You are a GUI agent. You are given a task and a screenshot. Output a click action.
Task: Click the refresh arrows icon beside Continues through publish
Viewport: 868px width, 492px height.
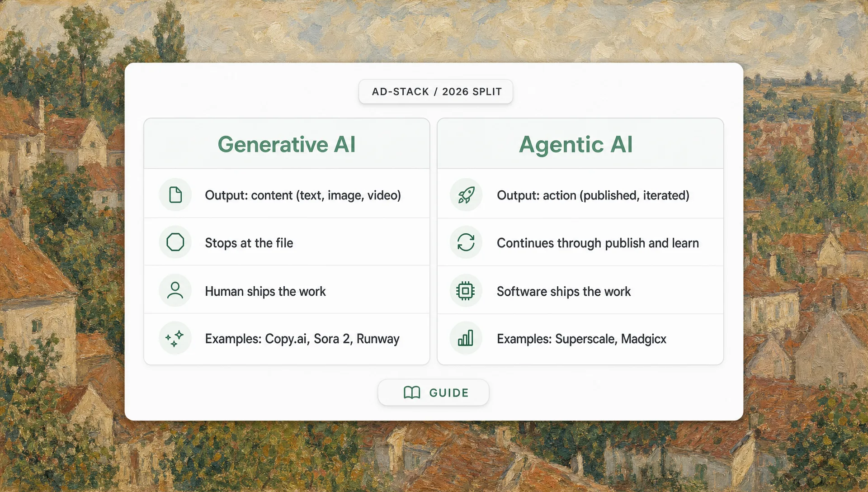pos(466,242)
